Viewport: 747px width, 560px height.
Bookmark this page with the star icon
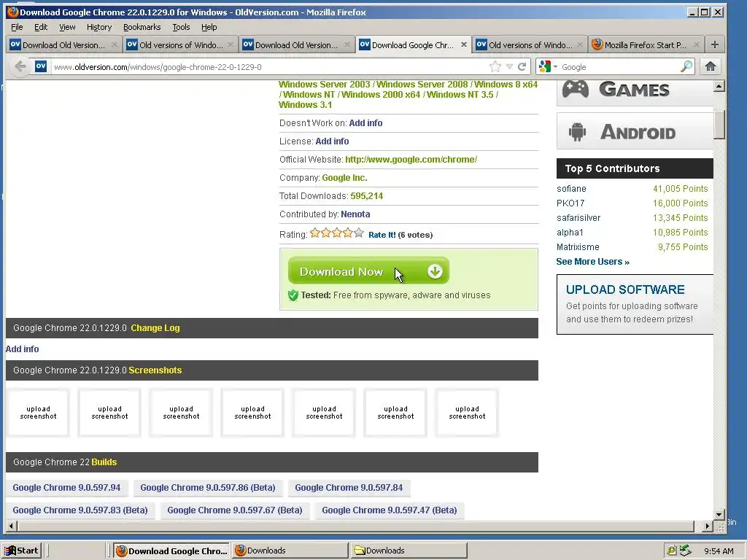pyautogui.click(x=495, y=66)
